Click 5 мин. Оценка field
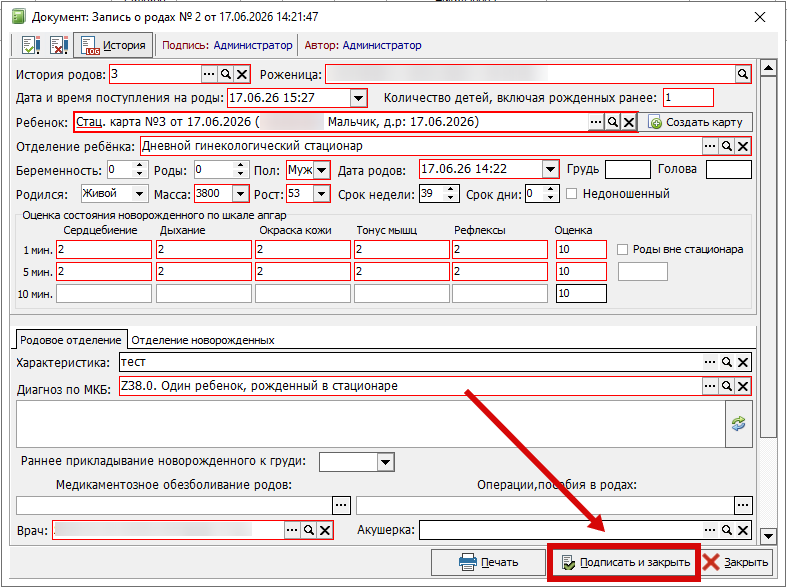This screenshot has height=588, width=787. 581,271
